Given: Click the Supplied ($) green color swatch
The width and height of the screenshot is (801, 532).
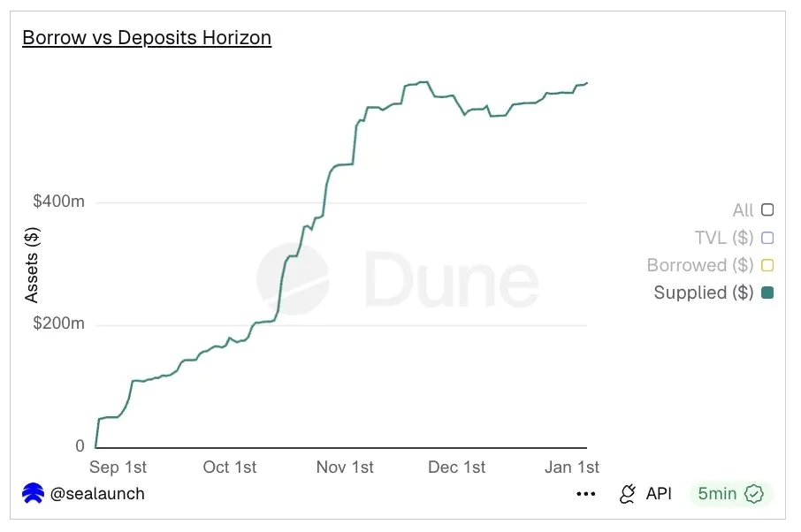Looking at the screenshot, I should click(767, 293).
